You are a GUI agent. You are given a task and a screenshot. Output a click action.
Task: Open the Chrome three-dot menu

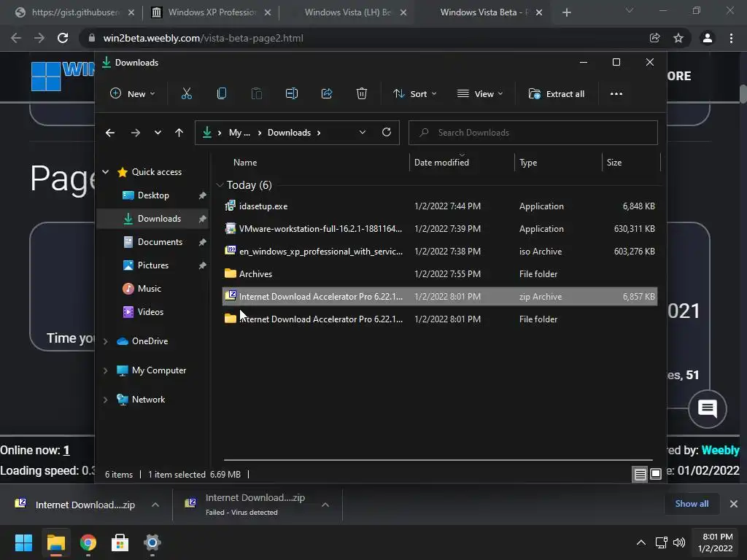[731, 38]
